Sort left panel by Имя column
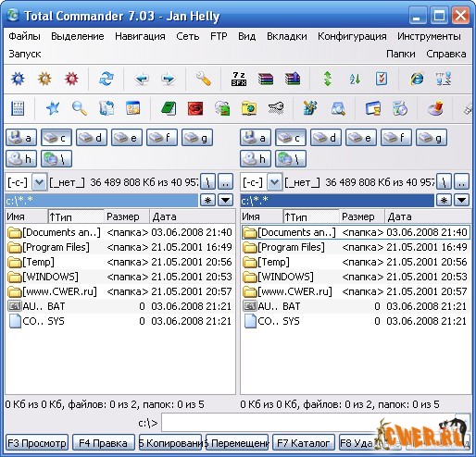476x457 pixels. (x=27, y=216)
